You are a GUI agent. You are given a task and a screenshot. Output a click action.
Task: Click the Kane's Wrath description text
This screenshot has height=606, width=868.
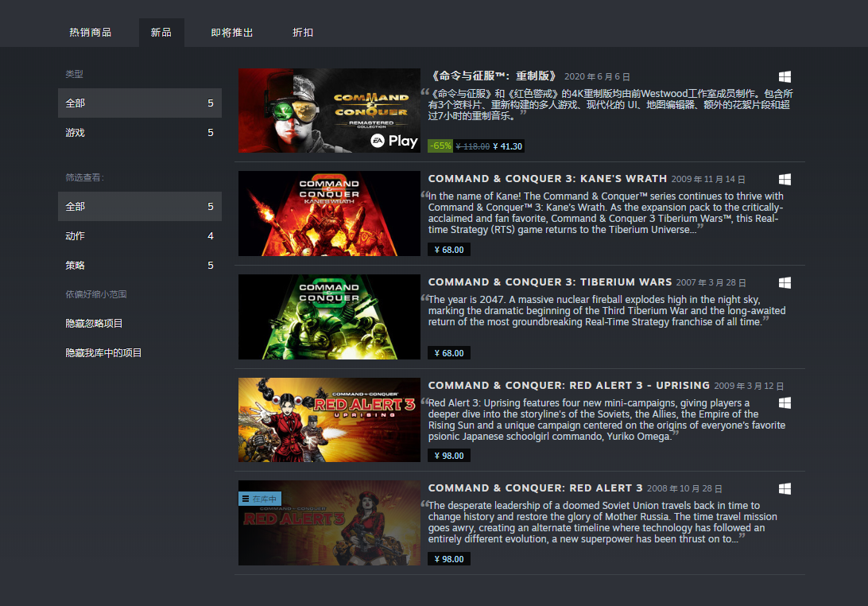coord(606,212)
